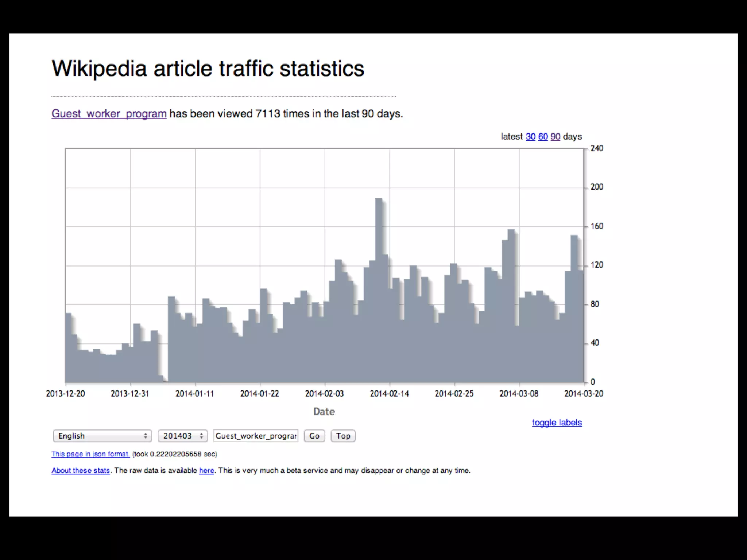Screen dimensions: 747x560
Task: Click the Date axis title
Action: pos(324,412)
